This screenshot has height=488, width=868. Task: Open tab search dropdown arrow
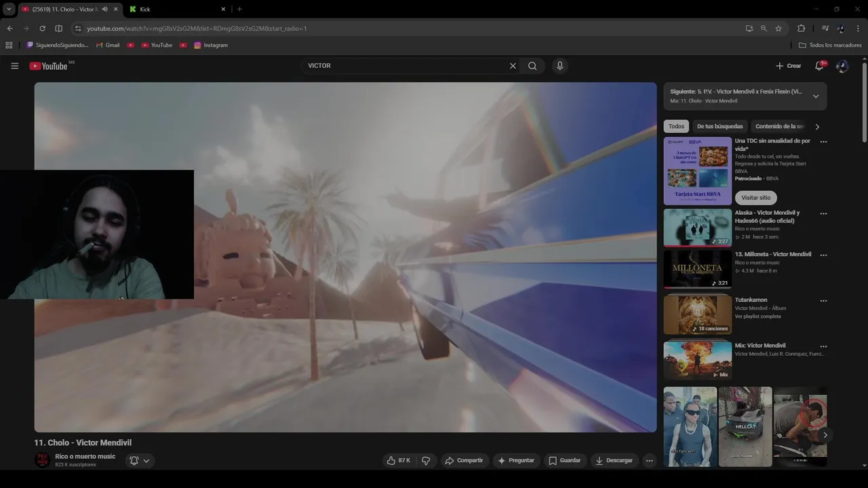(x=9, y=9)
